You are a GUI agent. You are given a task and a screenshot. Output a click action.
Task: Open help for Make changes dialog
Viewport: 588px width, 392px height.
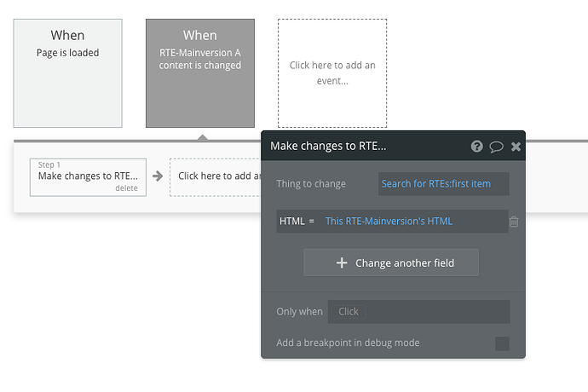click(476, 147)
